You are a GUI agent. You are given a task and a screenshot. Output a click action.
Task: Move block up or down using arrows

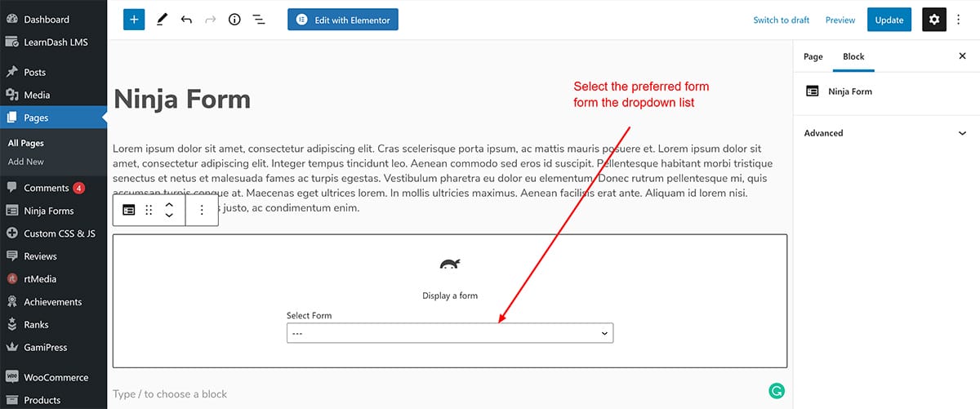click(169, 210)
